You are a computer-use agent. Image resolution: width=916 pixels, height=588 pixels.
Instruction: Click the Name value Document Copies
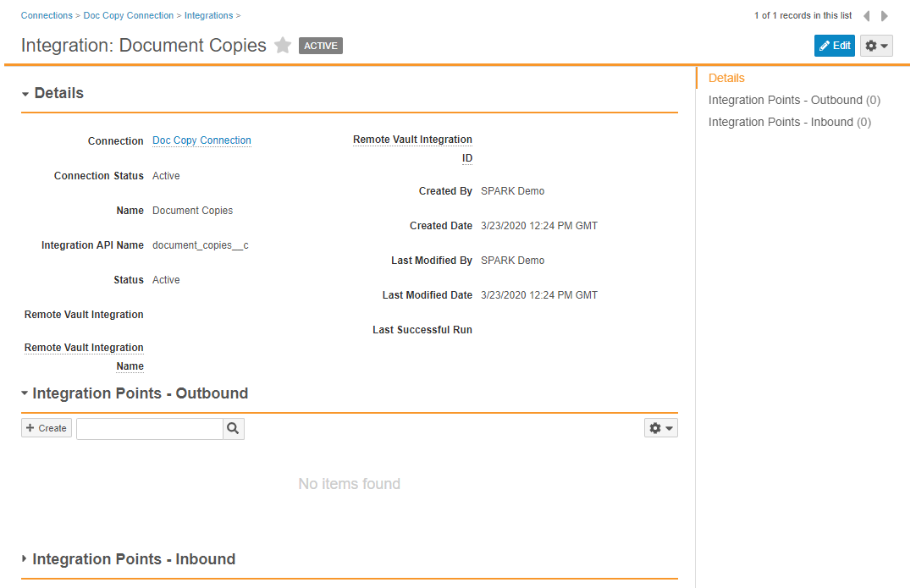(x=192, y=210)
